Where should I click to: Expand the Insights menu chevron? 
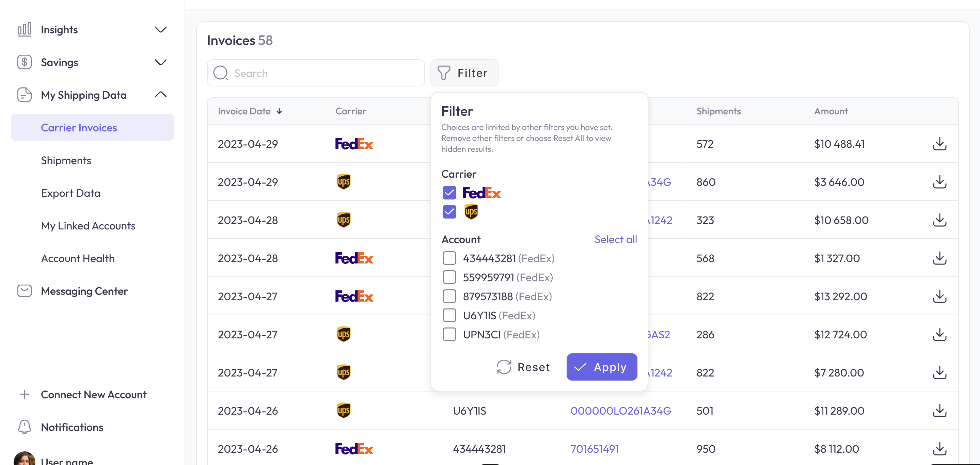click(161, 30)
